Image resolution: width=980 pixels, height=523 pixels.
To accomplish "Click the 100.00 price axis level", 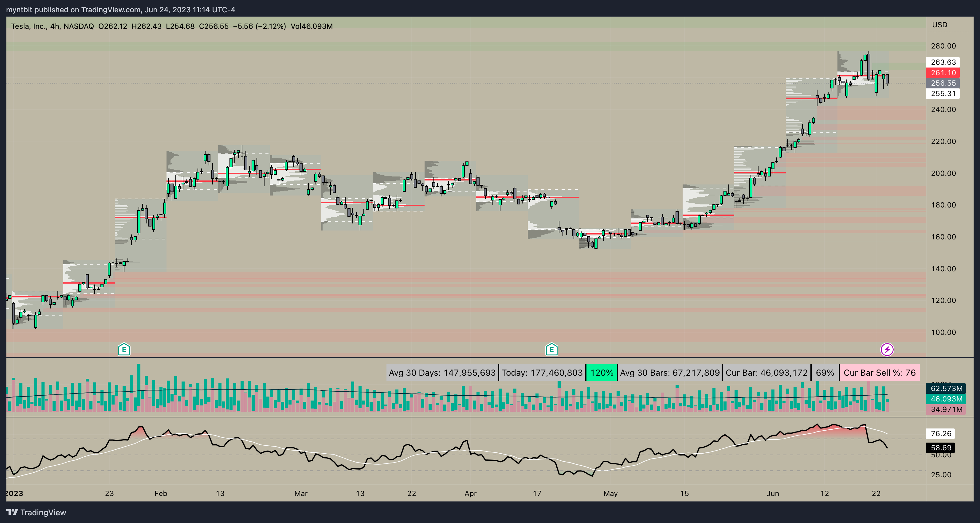I will [943, 332].
